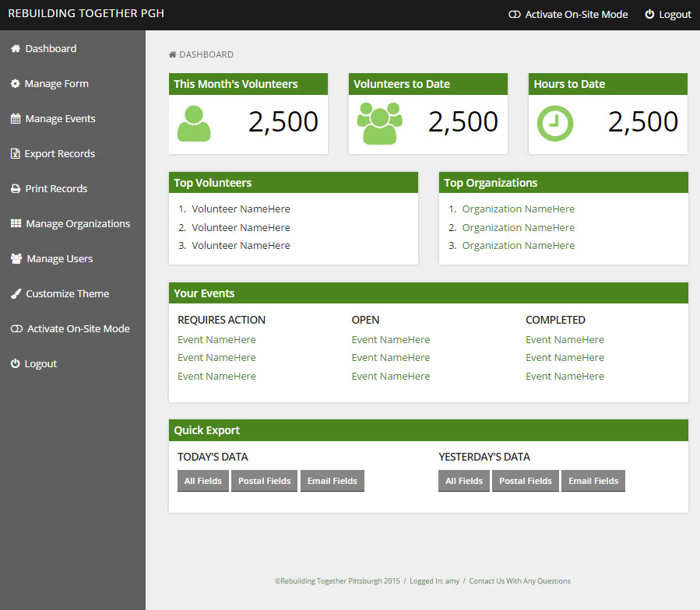The image size is (700, 610).
Task: Click Logout text in top bar
Action: click(675, 14)
